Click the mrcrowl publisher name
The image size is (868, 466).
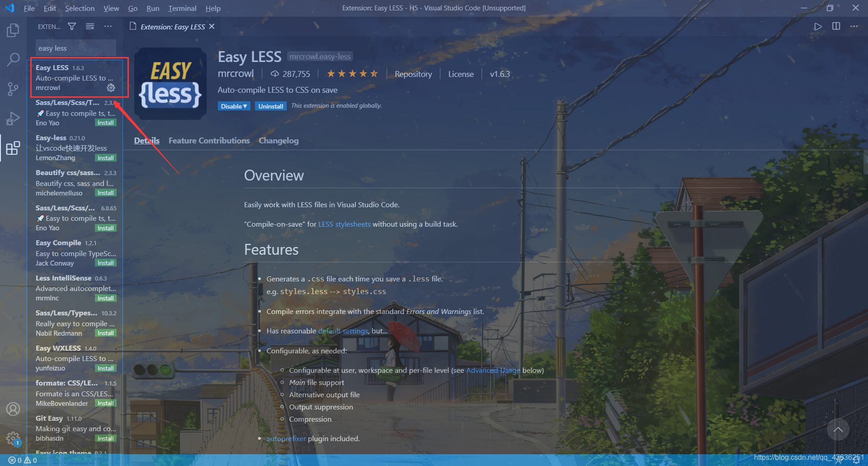click(x=236, y=74)
